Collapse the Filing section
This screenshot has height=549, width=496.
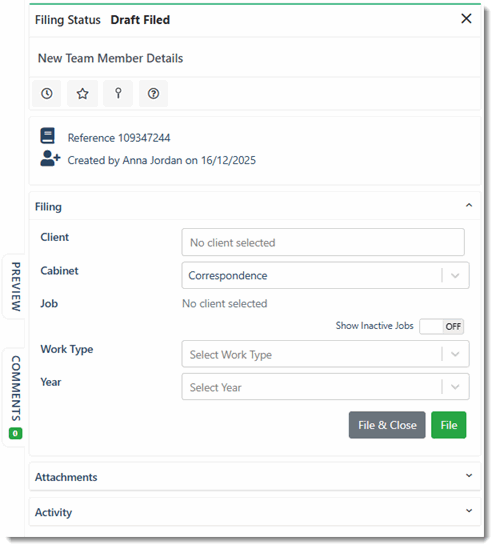pyautogui.click(x=469, y=206)
